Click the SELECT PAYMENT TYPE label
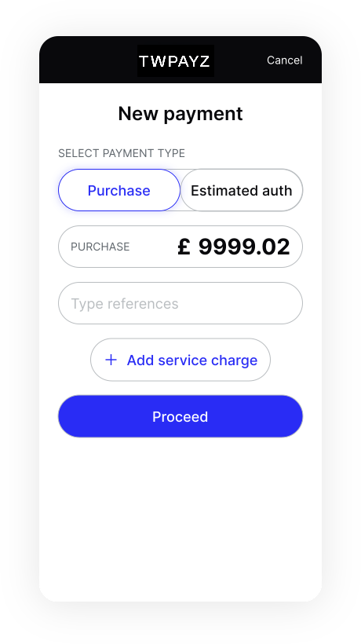 pyautogui.click(x=122, y=153)
